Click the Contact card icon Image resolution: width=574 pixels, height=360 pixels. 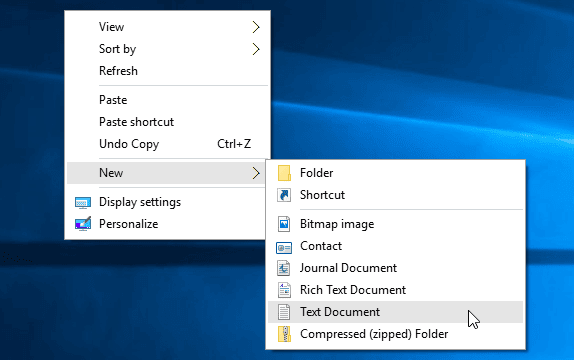click(284, 248)
